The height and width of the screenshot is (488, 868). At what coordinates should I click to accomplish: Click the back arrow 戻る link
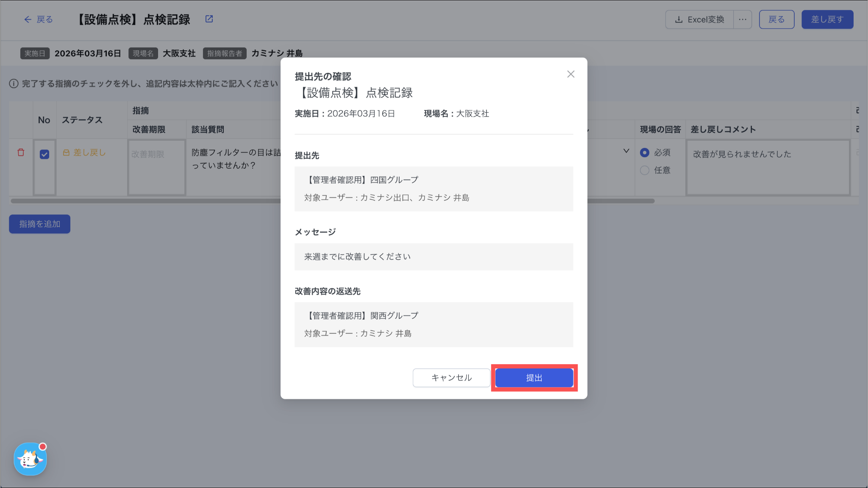39,20
